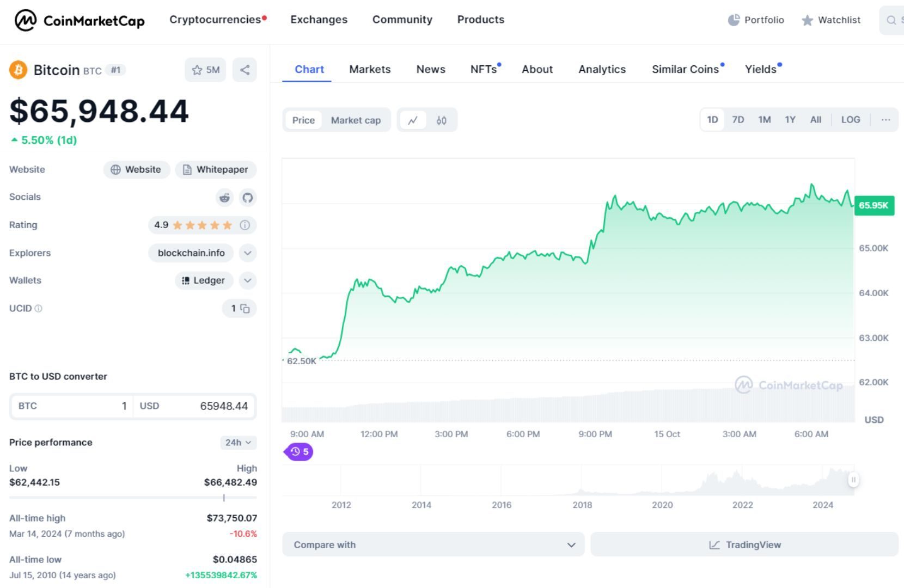Viewport: 904px width, 588px height.
Task: Open the News tab
Action: (430, 69)
